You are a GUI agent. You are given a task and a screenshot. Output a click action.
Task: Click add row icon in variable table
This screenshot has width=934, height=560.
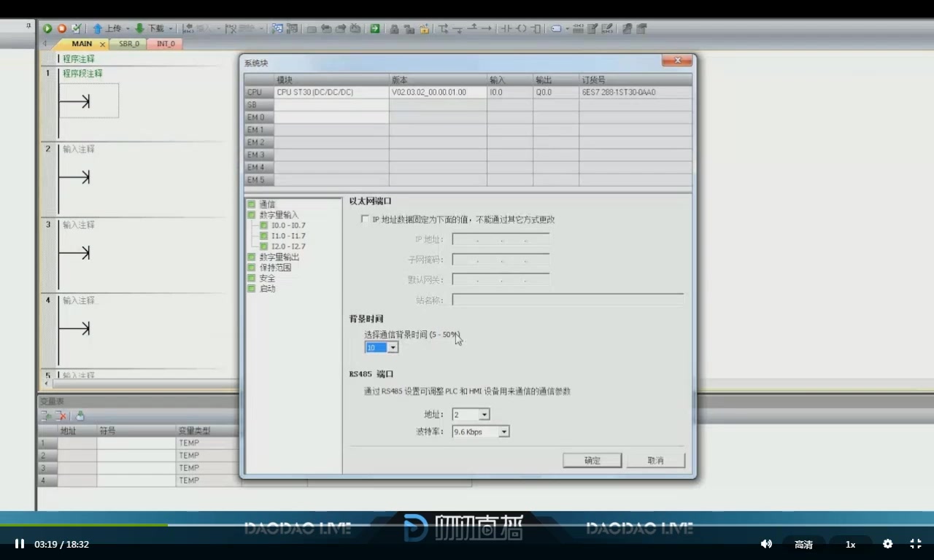pyautogui.click(x=45, y=416)
